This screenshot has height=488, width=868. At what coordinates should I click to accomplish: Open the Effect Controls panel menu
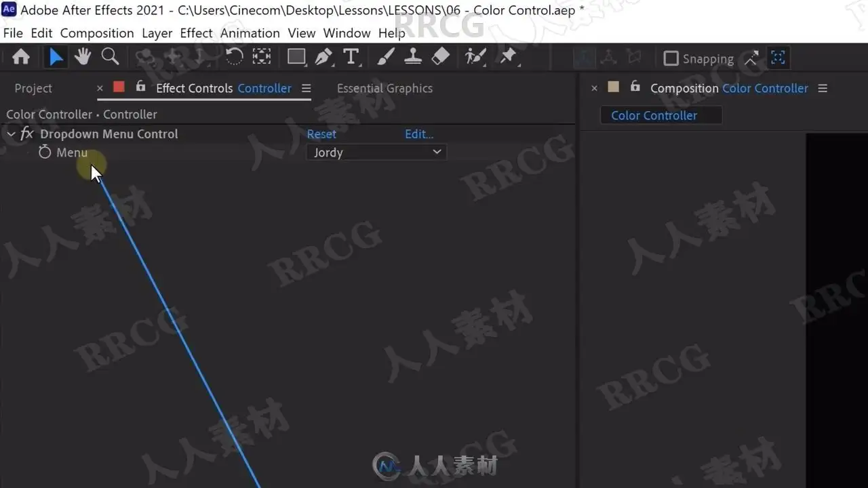(x=306, y=88)
